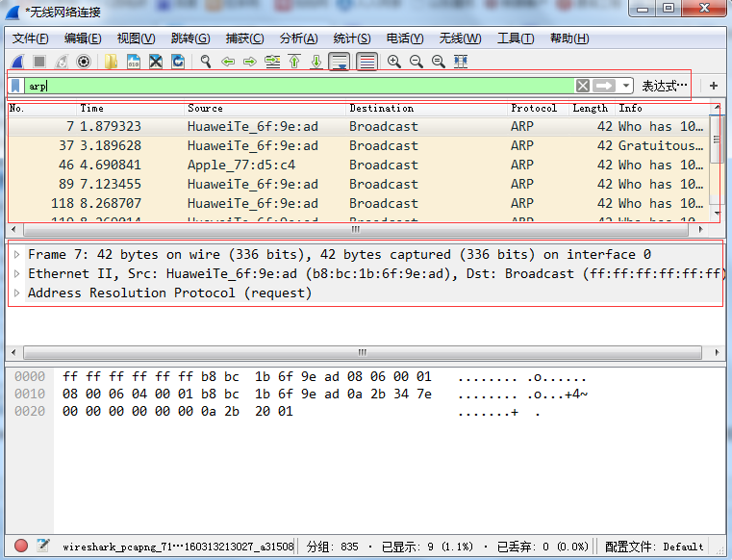Sort by the No. column header
Screen dimensions: 732x560
(x=42, y=109)
